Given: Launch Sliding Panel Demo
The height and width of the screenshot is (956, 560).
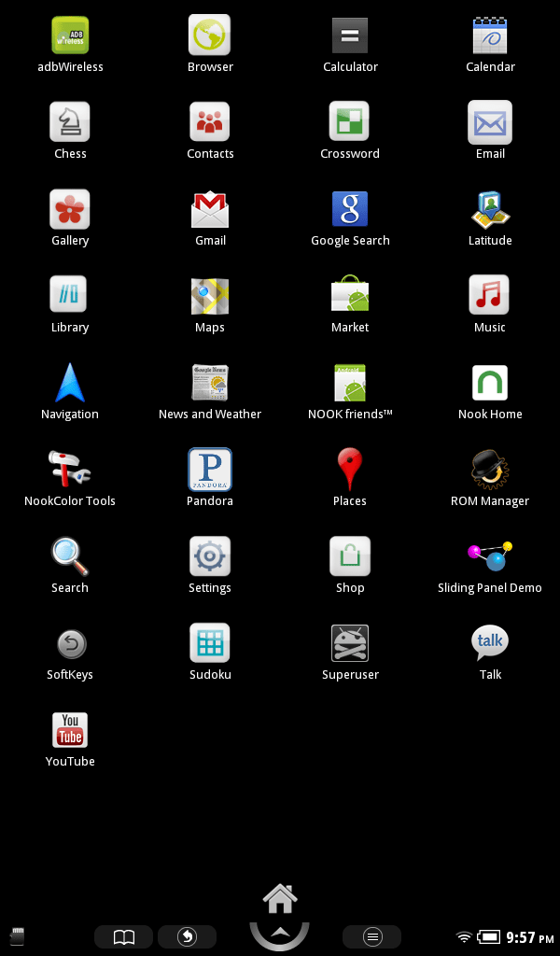Looking at the screenshot, I should (490, 556).
